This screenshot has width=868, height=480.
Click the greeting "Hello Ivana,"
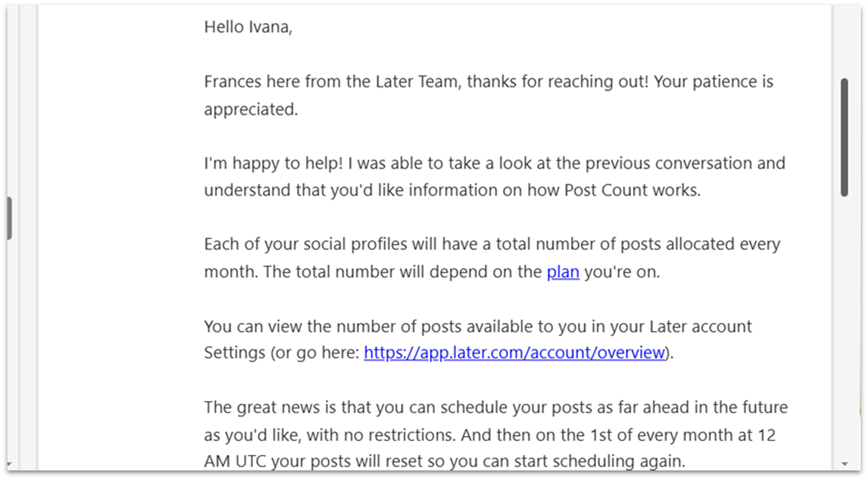(x=248, y=27)
